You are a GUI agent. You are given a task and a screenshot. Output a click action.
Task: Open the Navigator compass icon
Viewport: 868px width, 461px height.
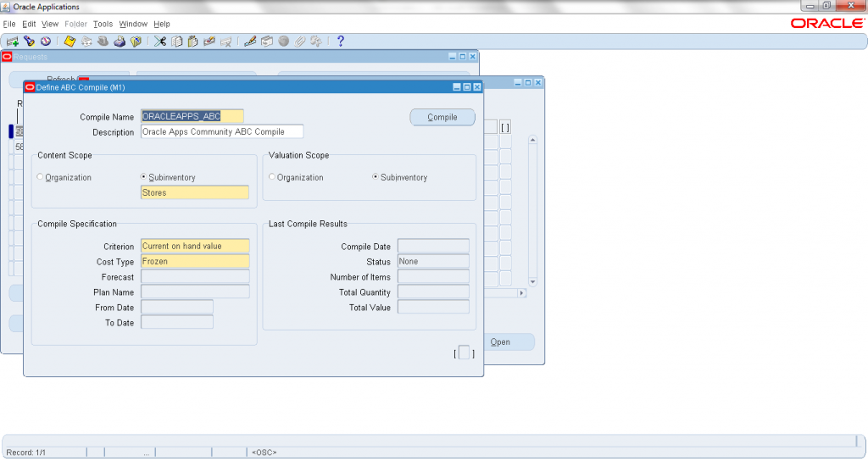coord(45,42)
